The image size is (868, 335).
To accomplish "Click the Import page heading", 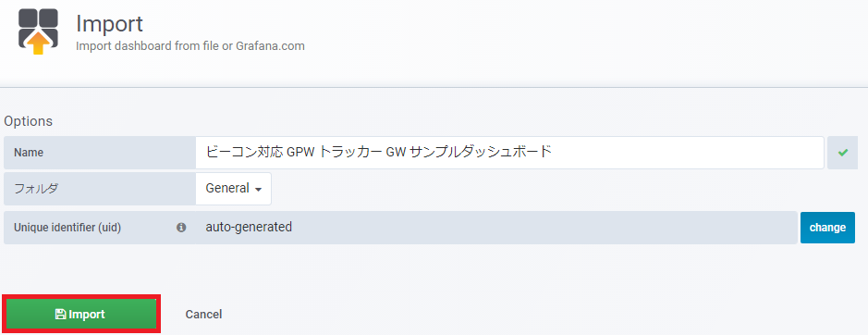I will click(x=110, y=24).
